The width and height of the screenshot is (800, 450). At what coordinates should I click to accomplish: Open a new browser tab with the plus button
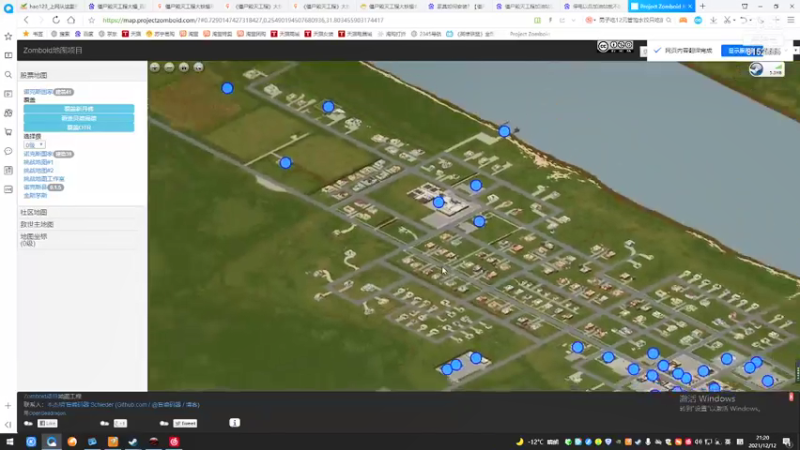point(703,6)
